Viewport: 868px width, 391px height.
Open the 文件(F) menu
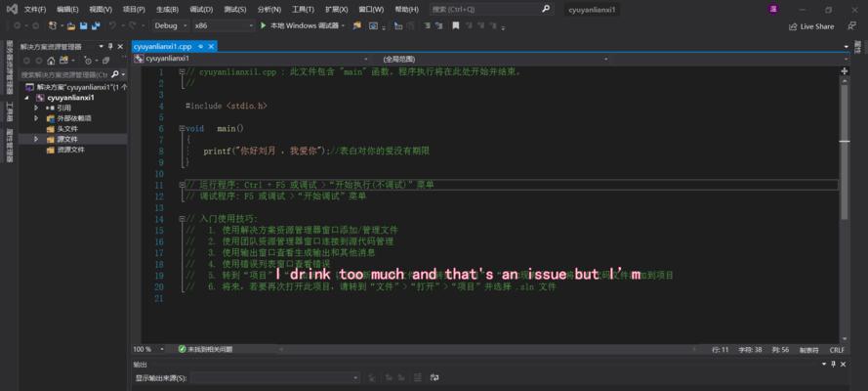coord(35,10)
